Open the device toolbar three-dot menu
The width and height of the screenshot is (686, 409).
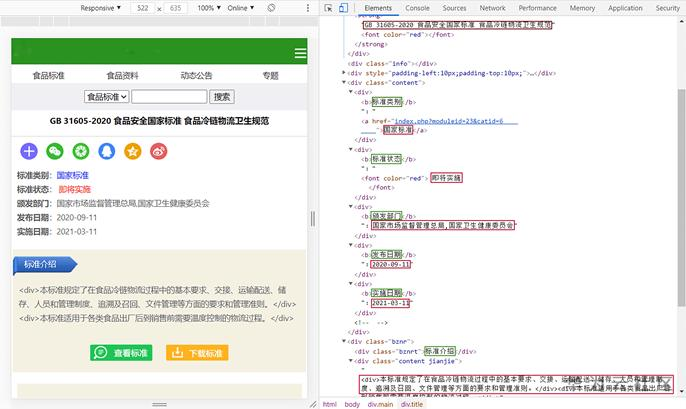pos(308,8)
